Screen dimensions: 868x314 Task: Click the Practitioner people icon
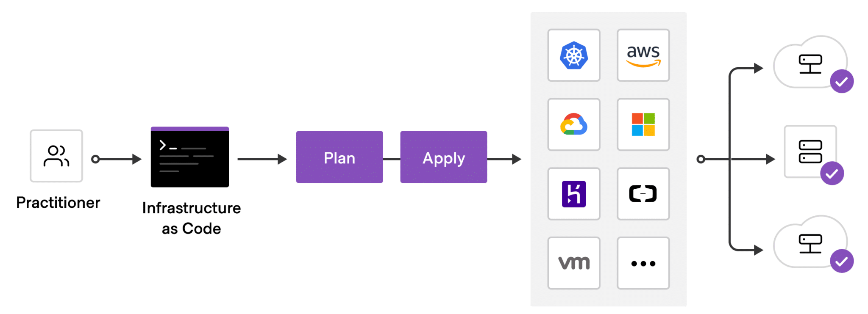click(x=56, y=156)
